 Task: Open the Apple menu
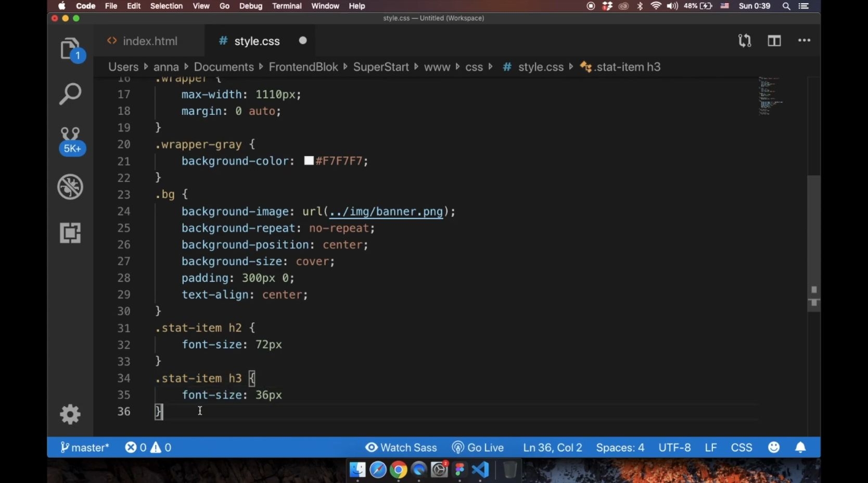coord(62,6)
